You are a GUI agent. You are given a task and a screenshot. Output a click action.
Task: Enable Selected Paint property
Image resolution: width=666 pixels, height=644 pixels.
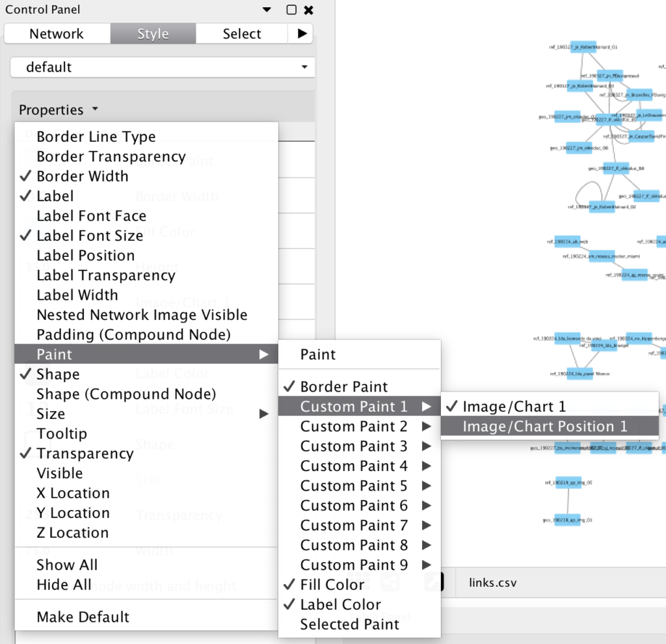[x=359, y=624]
